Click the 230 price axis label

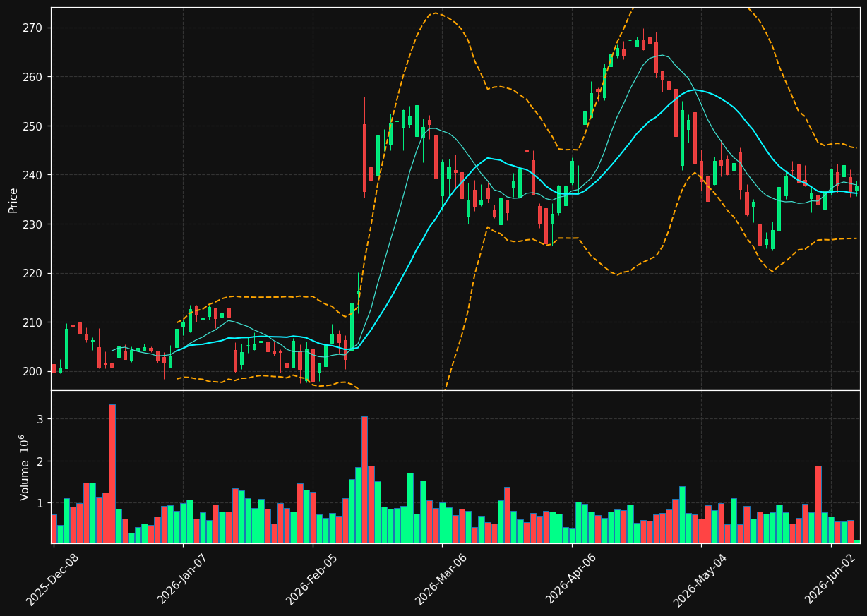[x=33, y=224]
